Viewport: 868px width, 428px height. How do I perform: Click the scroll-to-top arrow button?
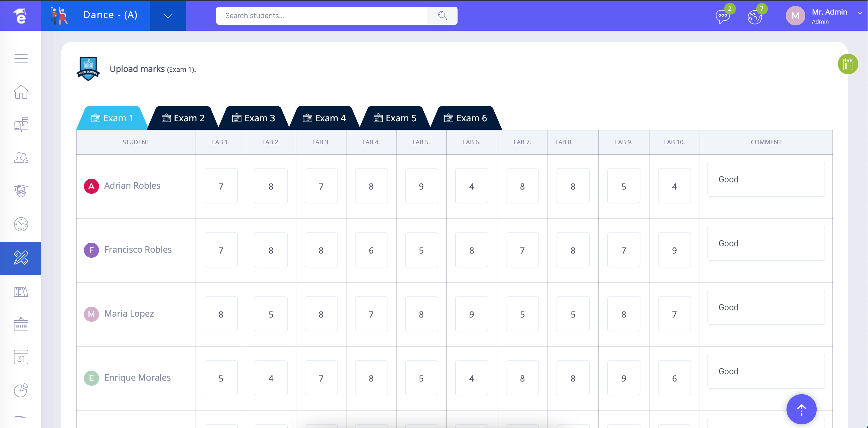(801, 409)
